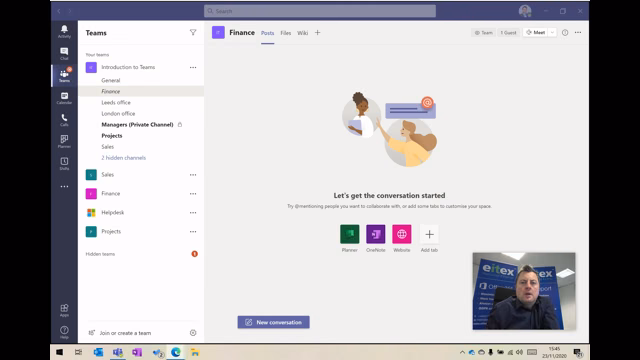This screenshot has width=640, height=360.
Task: Switch to the Posts tab
Action: (x=267, y=33)
